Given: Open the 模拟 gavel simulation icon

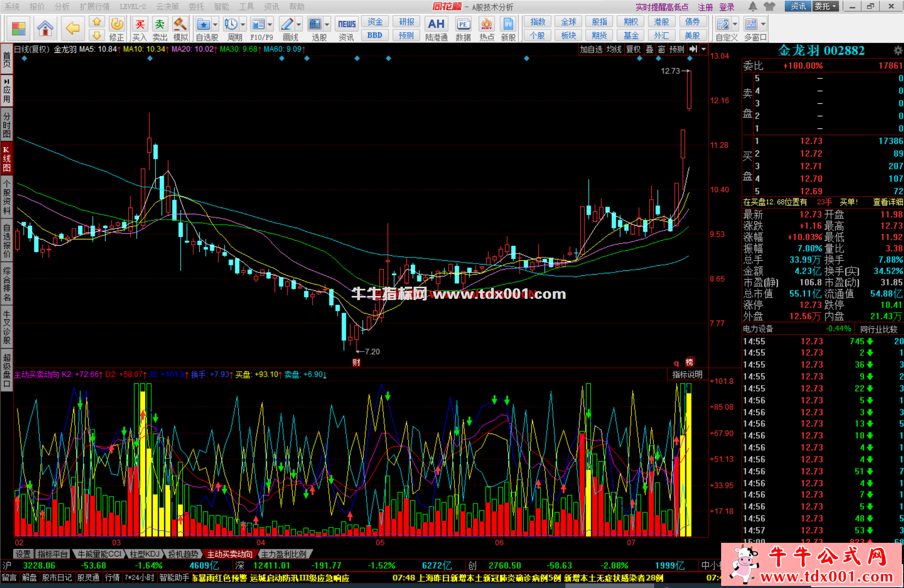Looking at the screenshot, I should point(180,28).
